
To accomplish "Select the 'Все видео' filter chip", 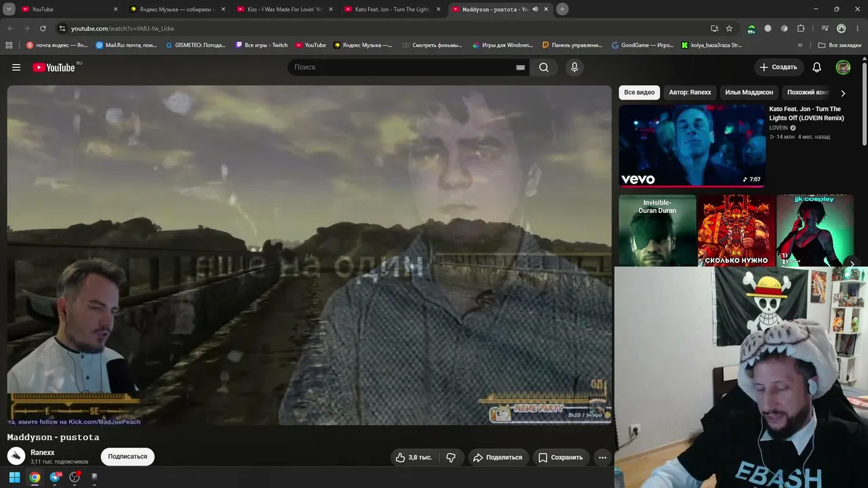I will click(639, 92).
